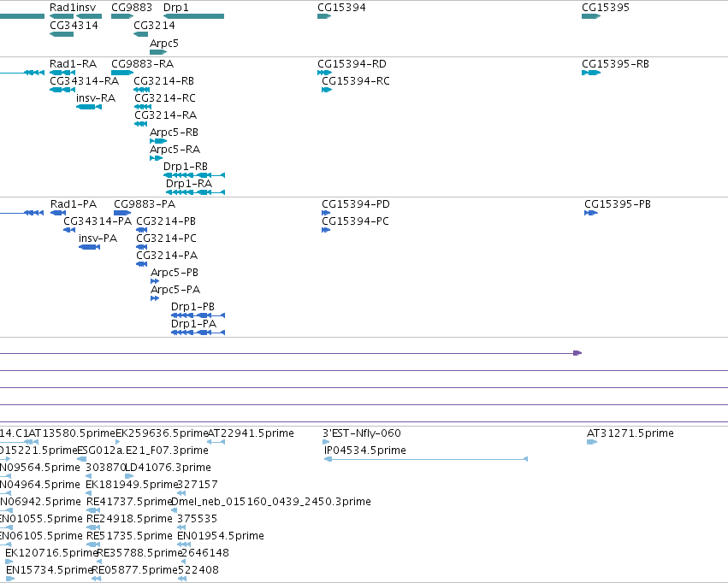Click the EN01954.5prime EST label
The image size is (728, 583).
click(x=221, y=536)
